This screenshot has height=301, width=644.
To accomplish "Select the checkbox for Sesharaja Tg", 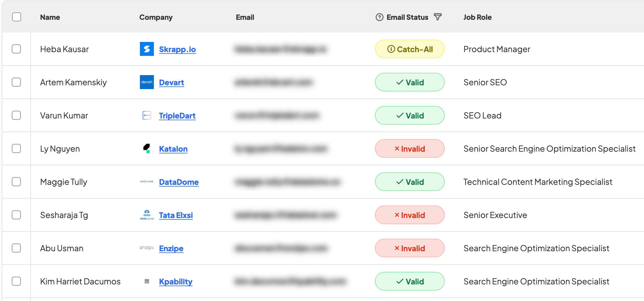I will tap(17, 215).
